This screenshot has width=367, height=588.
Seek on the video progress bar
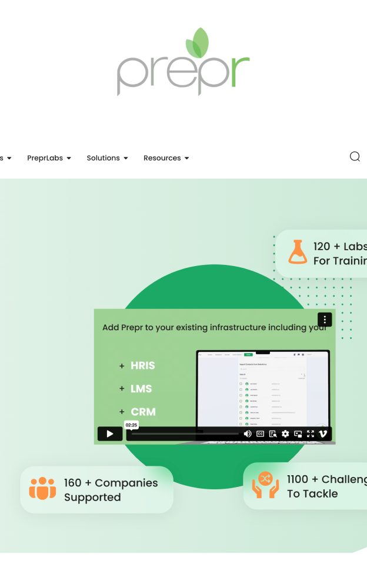(x=185, y=434)
